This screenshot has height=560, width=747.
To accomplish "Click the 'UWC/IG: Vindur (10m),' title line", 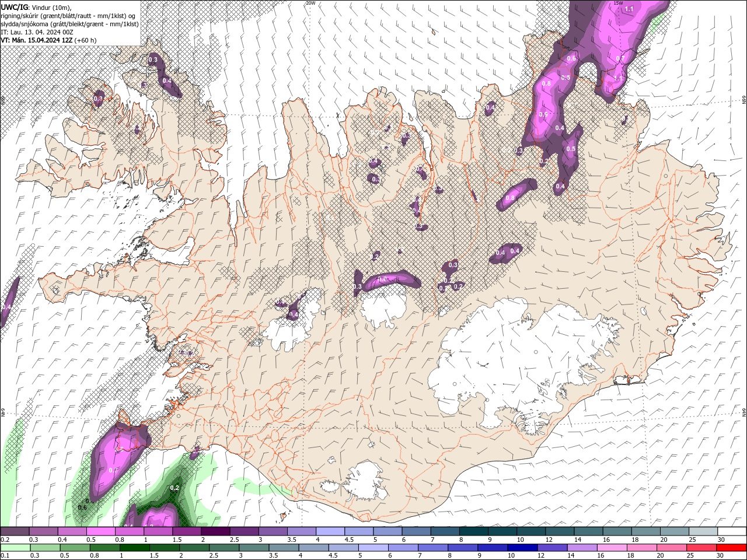I will [x=36, y=7].
